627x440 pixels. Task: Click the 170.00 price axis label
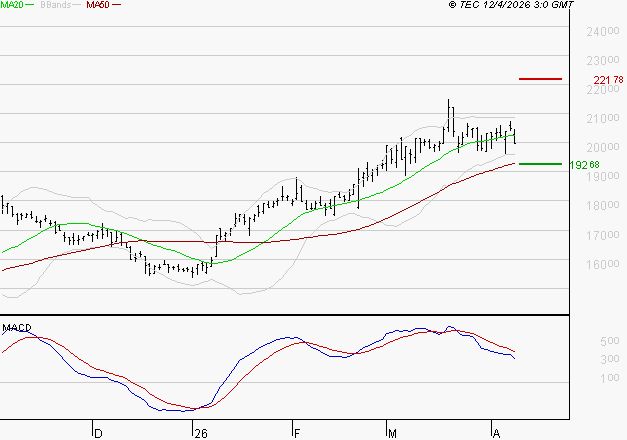[603, 235]
